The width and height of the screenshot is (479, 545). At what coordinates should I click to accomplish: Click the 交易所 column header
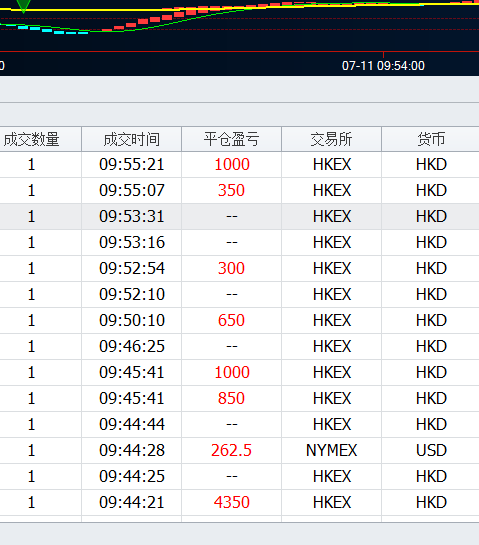coord(332,139)
